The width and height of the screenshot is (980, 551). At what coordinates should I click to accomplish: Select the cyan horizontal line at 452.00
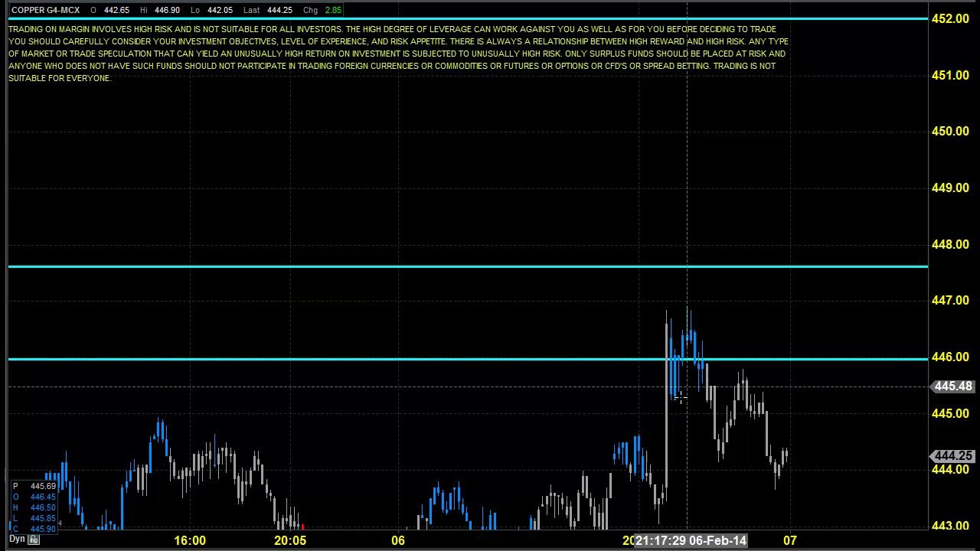(467, 18)
